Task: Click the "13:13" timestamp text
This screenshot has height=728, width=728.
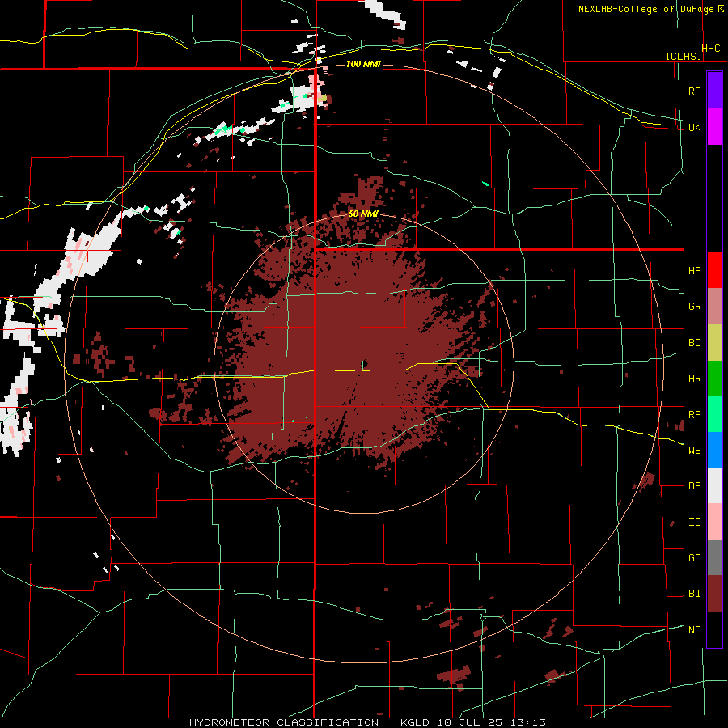Action: pyautogui.click(x=527, y=722)
